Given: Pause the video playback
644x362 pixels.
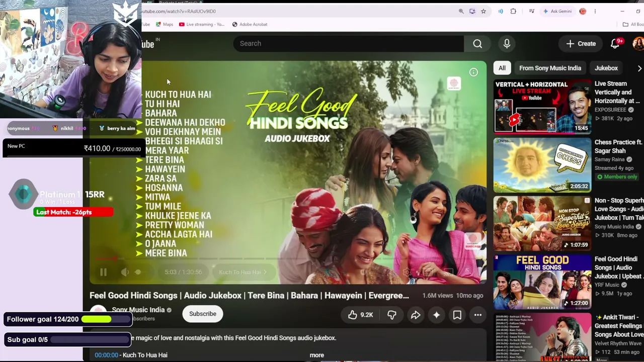Looking at the screenshot, I should [103, 272].
